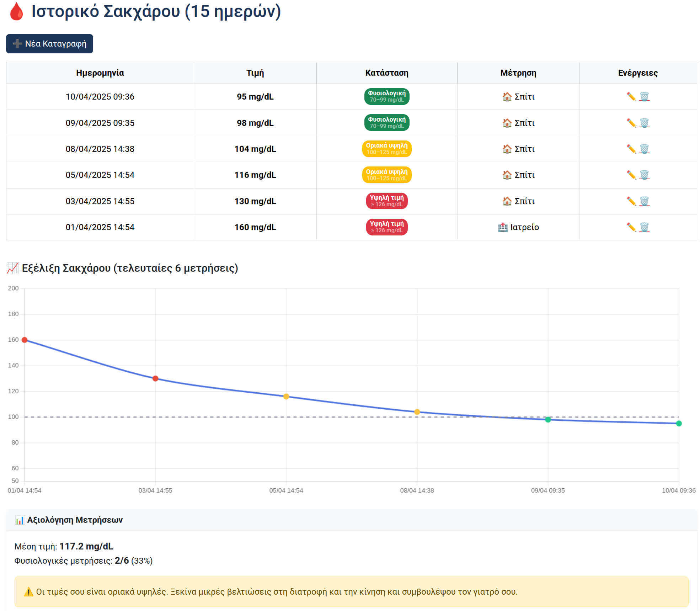This screenshot has width=700, height=611.
Task: Click the green 'Φυσιολογική' badge for 95 mg/dL
Action: [x=386, y=96]
